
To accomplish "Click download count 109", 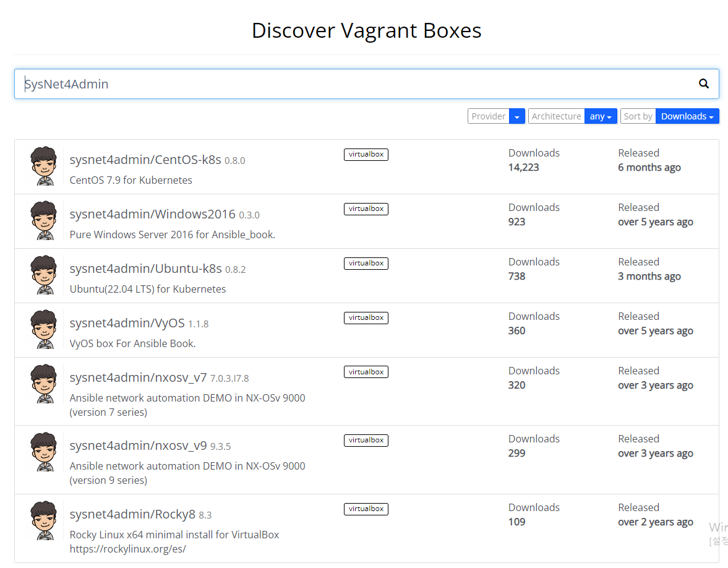I will click(x=516, y=522).
